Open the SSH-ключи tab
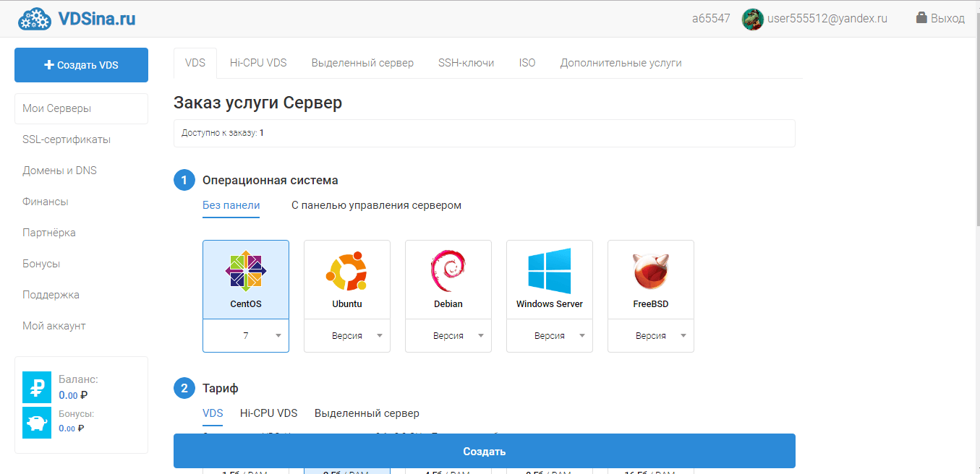 (x=466, y=63)
